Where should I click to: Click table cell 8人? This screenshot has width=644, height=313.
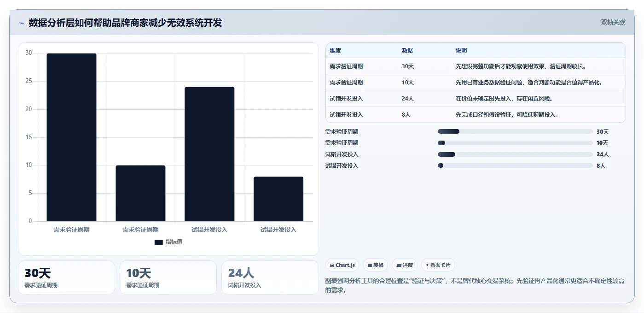(x=406, y=115)
